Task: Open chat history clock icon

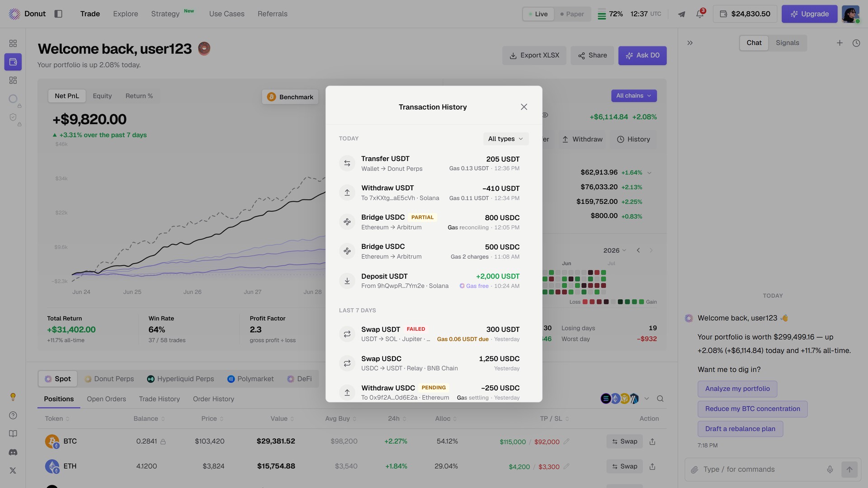Action: click(x=856, y=43)
